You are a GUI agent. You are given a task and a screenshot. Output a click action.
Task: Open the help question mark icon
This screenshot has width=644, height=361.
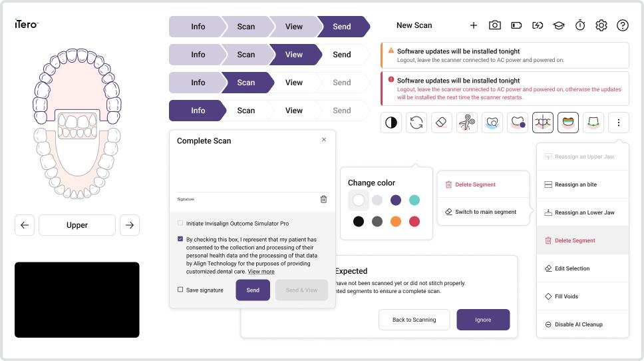623,25
